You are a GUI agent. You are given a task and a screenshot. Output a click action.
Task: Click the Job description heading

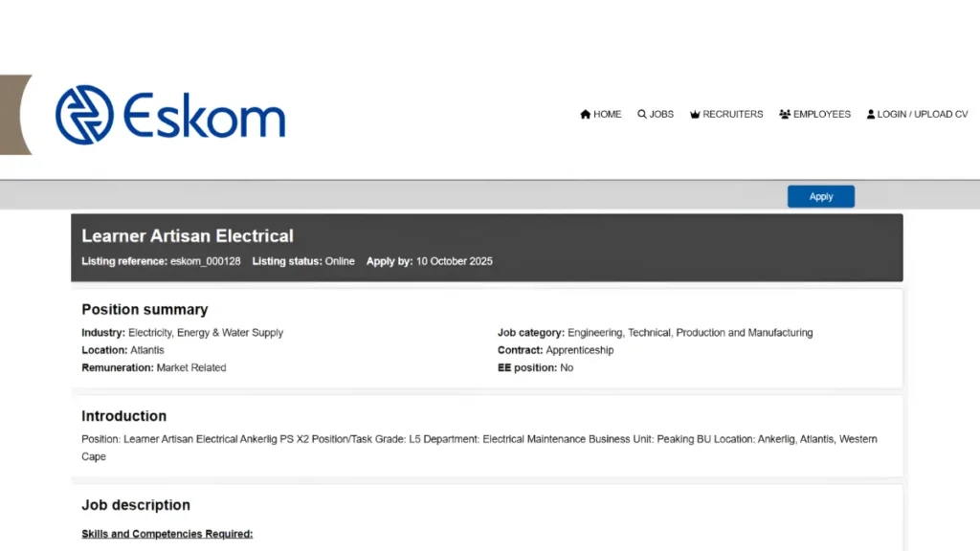(136, 505)
